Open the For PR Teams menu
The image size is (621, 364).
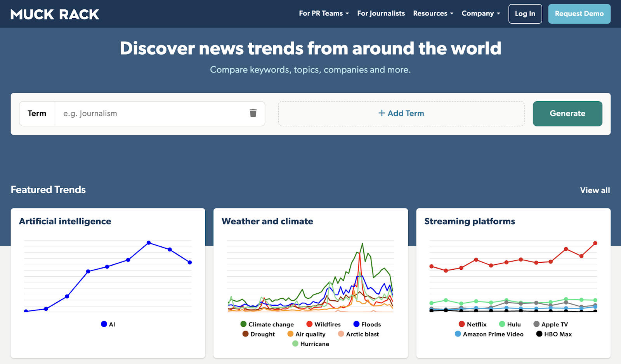[324, 14]
